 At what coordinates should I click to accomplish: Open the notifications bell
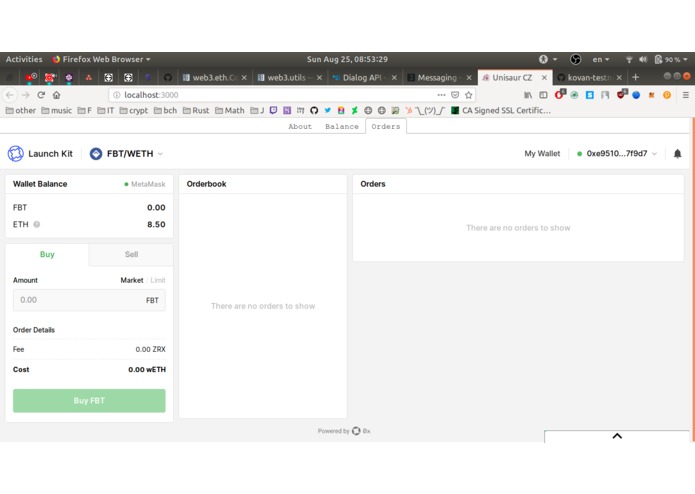[x=677, y=154]
